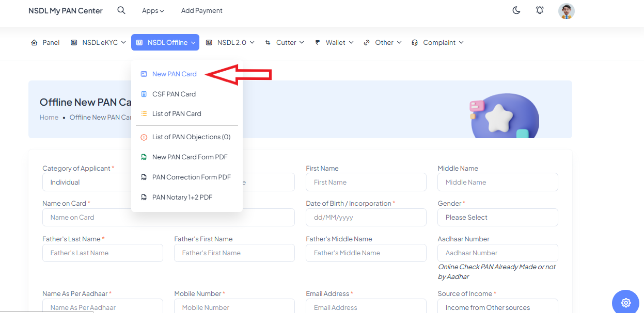Click the CSF PAN Card entry icon

coord(144,94)
